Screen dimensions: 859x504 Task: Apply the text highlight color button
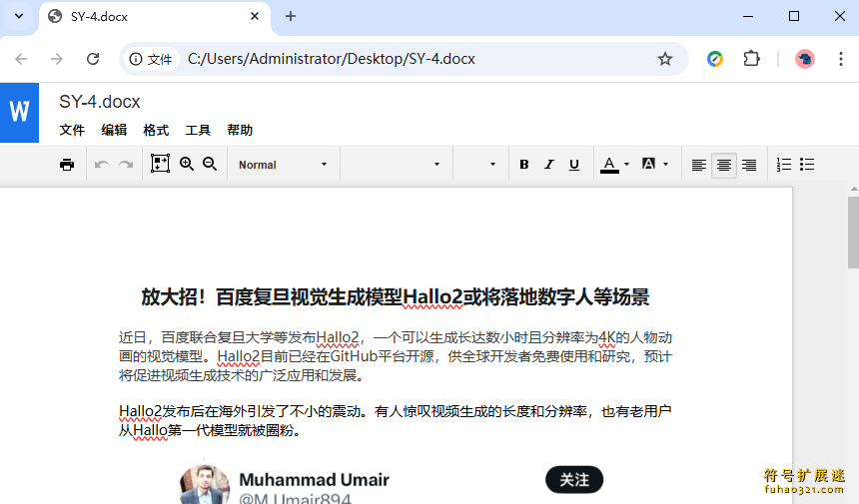coord(648,164)
